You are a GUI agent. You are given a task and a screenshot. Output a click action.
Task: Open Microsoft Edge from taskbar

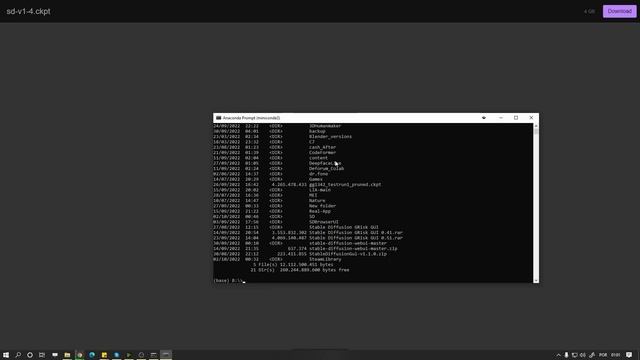(x=92, y=355)
